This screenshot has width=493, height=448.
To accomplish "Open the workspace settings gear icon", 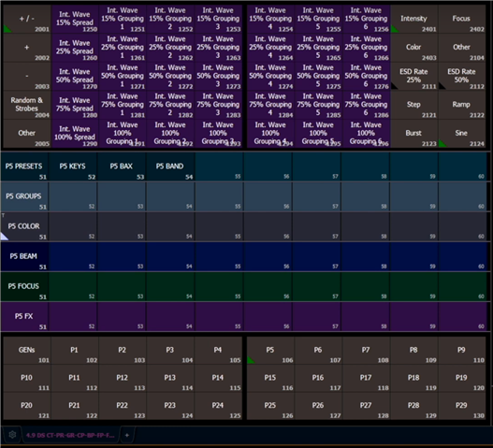I will click(12, 435).
